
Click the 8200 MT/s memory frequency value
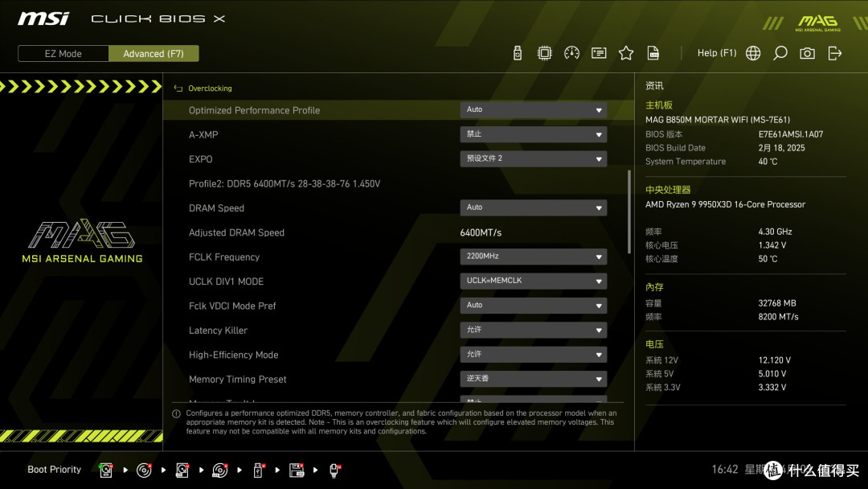point(778,317)
